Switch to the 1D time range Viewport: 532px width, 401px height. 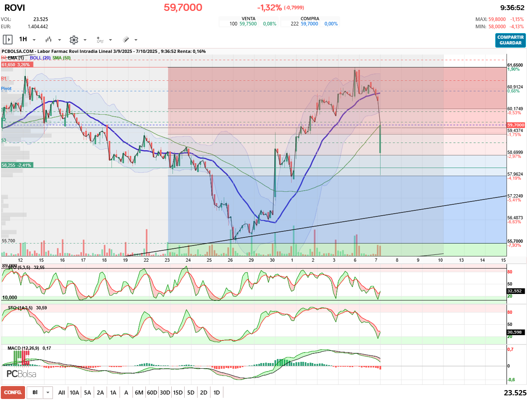tap(217, 393)
